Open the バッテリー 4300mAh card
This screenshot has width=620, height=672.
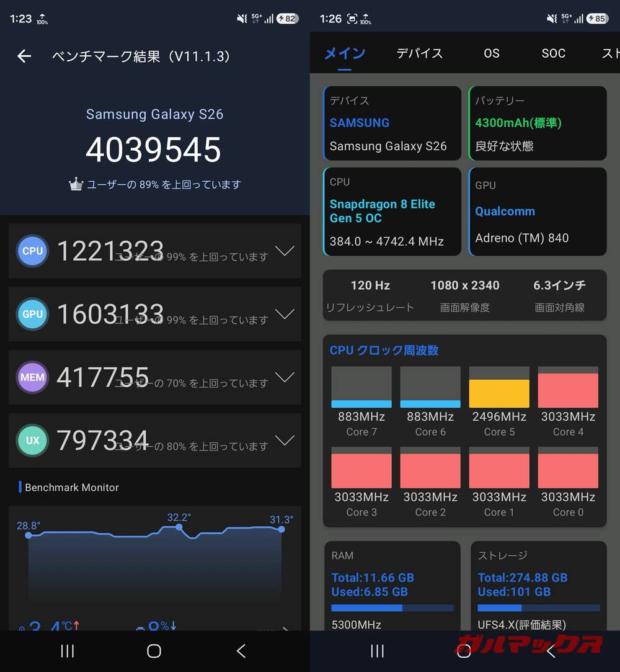pyautogui.click(x=538, y=123)
